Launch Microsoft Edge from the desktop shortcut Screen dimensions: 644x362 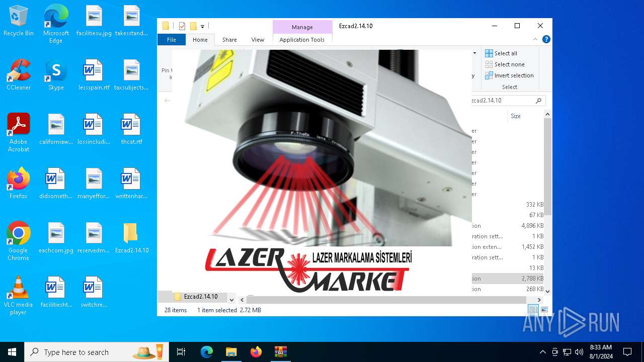(x=56, y=24)
